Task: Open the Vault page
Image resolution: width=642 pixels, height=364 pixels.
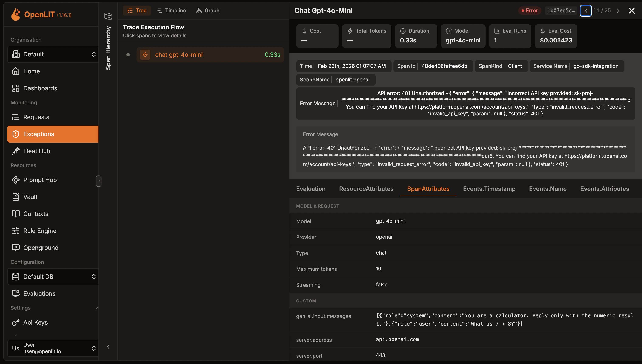Action: (x=30, y=197)
